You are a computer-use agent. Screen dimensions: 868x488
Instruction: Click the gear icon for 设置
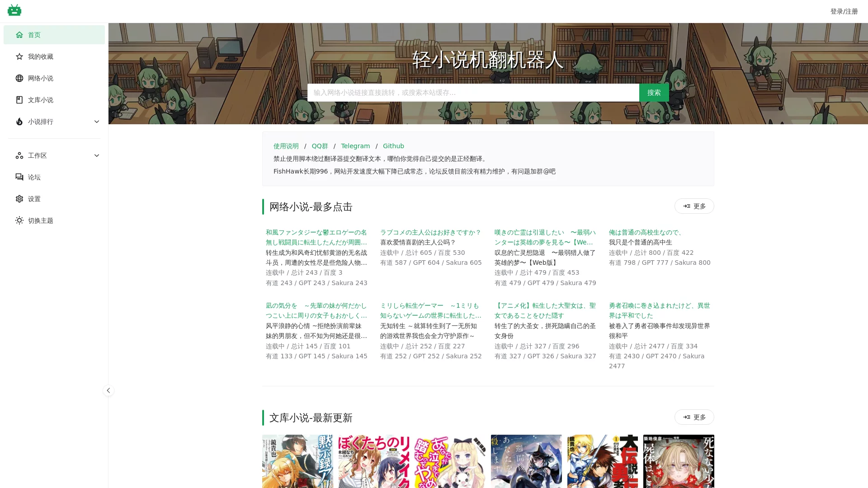click(19, 199)
